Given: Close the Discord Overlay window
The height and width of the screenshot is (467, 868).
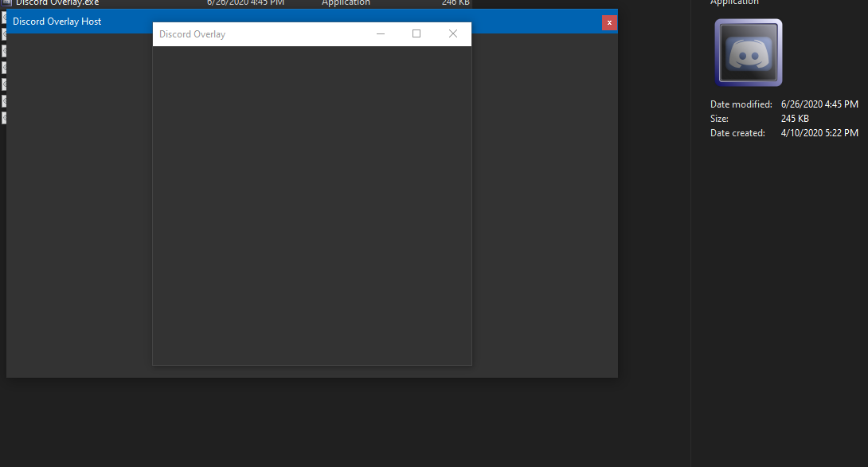Looking at the screenshot, I should pos(453,33).
